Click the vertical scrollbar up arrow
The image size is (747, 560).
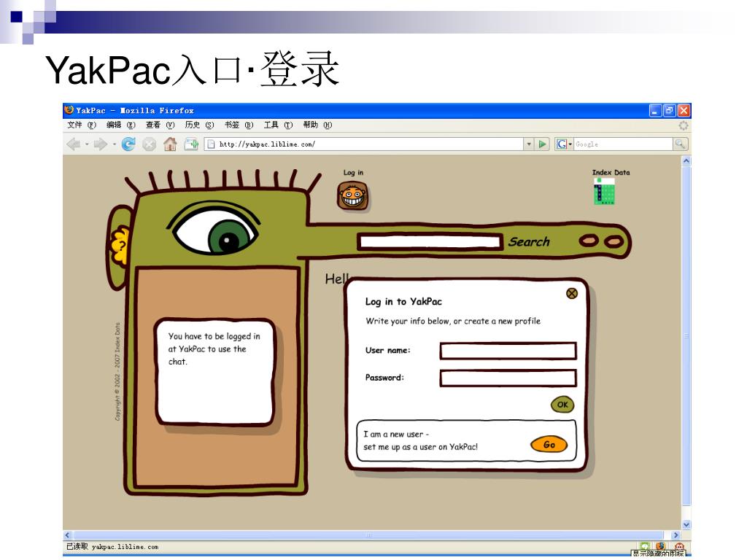(x=686, y=161)
